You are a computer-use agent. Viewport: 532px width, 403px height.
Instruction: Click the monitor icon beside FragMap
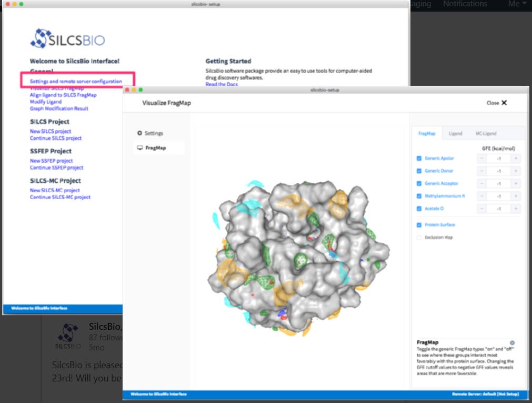pos(140,148)
